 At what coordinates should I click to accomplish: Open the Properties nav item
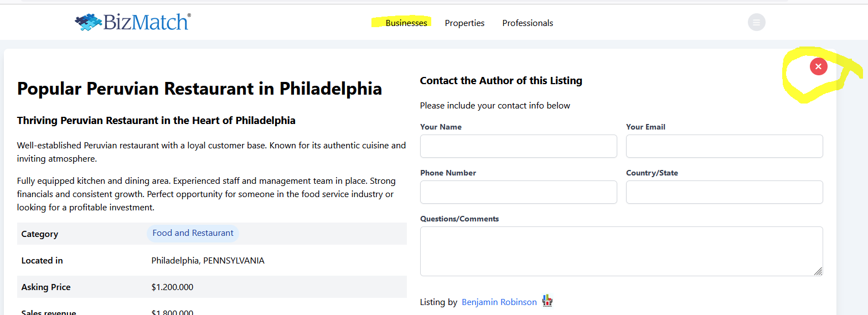[464, 23]
